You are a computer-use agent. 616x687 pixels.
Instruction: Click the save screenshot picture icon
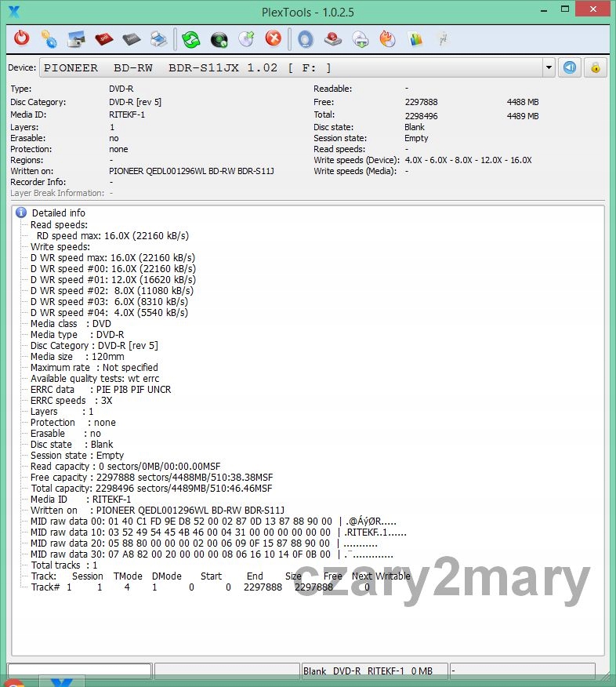[76, 38]
